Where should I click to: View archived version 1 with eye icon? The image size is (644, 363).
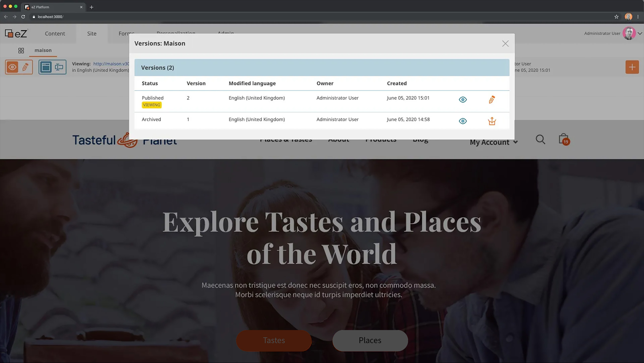click(463, 121)
